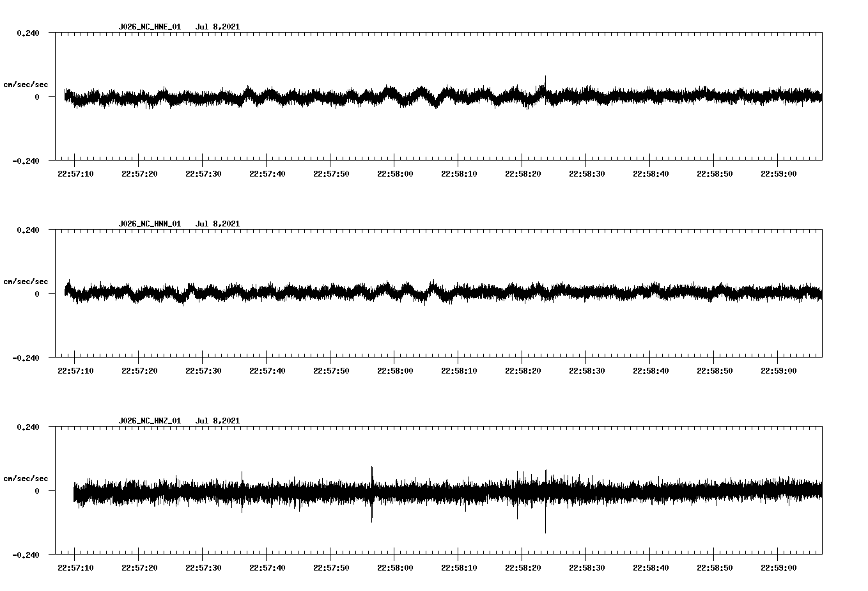Click the J026_NC_HNN_01 plot title
The image size is (868, 591).
tap(150, 224)
